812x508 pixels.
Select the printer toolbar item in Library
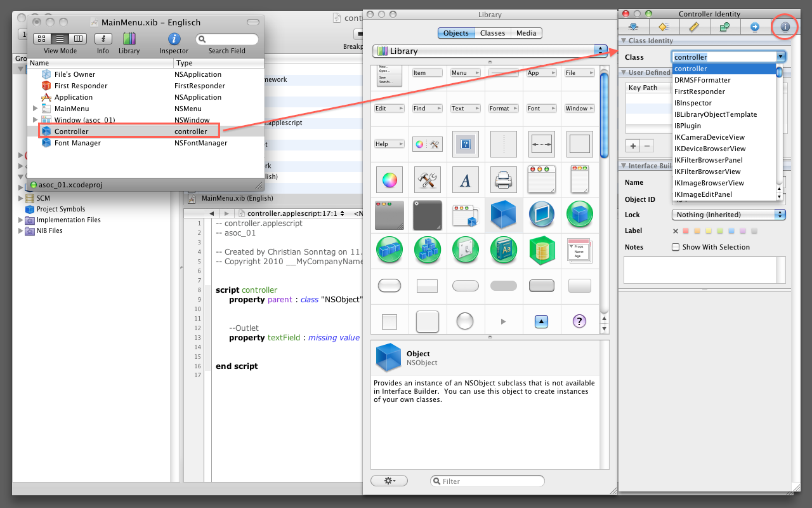point(504,180)
